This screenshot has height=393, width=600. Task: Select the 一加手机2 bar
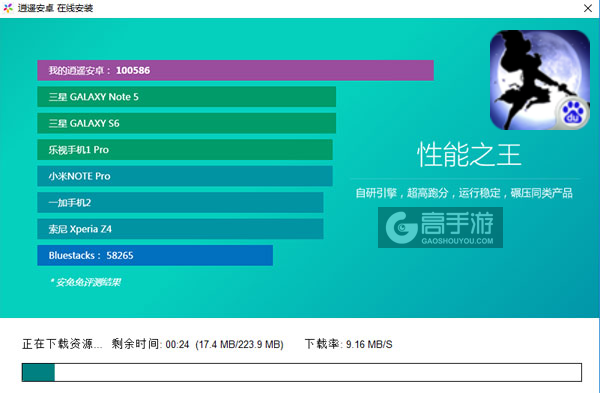180,202
